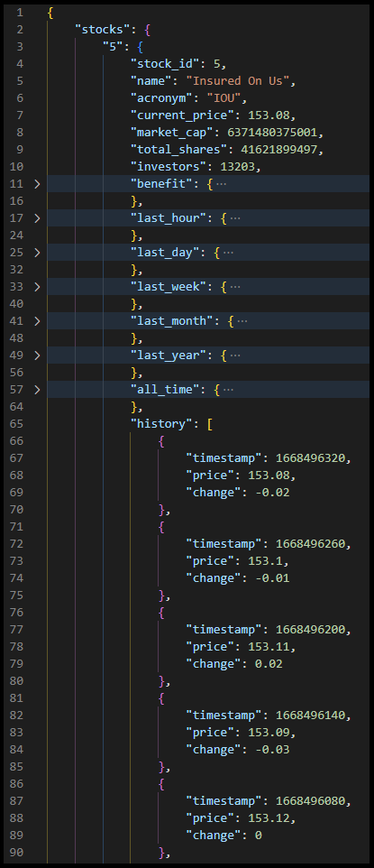Expand the folded "last_hour" object arrow
The image size is (374, 868).
coord(37,218)
